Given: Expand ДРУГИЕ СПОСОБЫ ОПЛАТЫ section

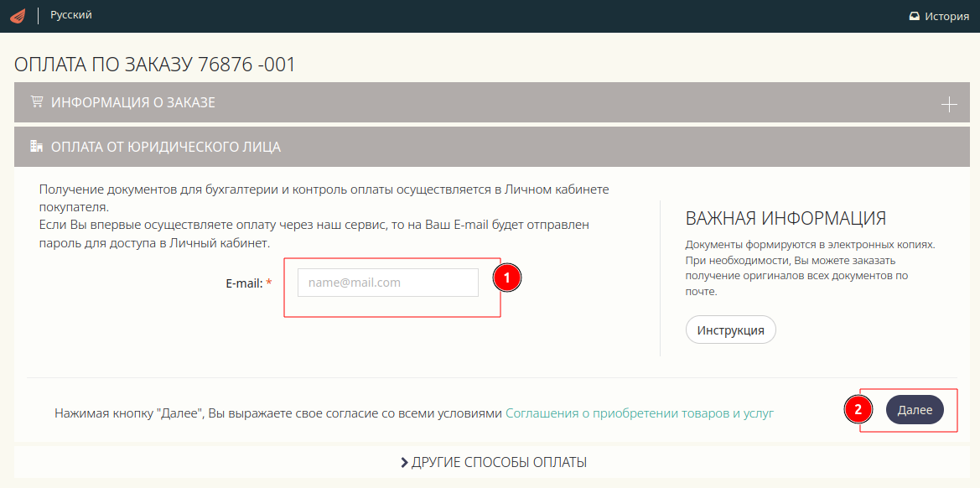Looking at the screenshot, I should pyautogui.click(x=498, y=462).
